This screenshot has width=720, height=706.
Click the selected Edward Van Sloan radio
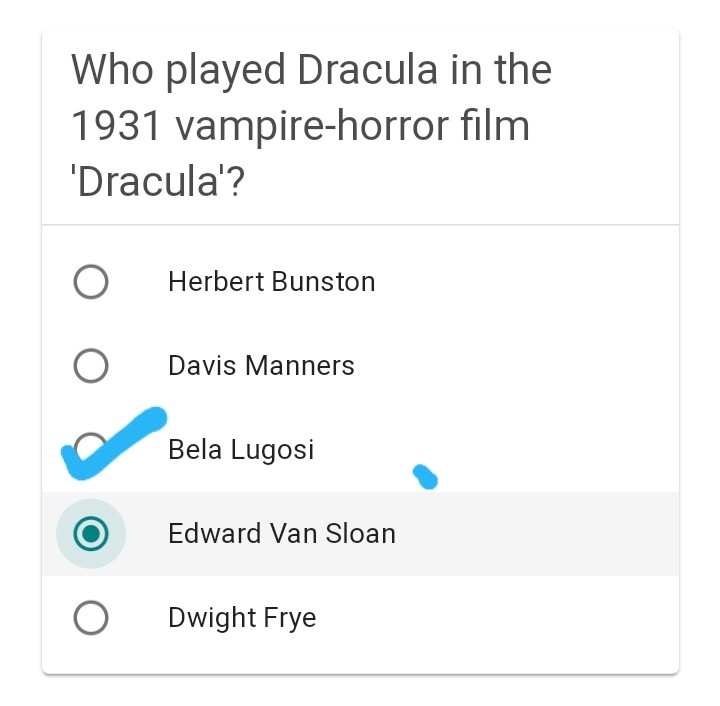[91, 534]
